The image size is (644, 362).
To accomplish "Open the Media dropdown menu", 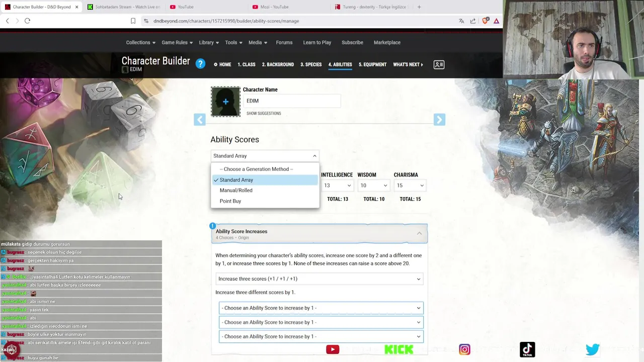I will point(258,42).
